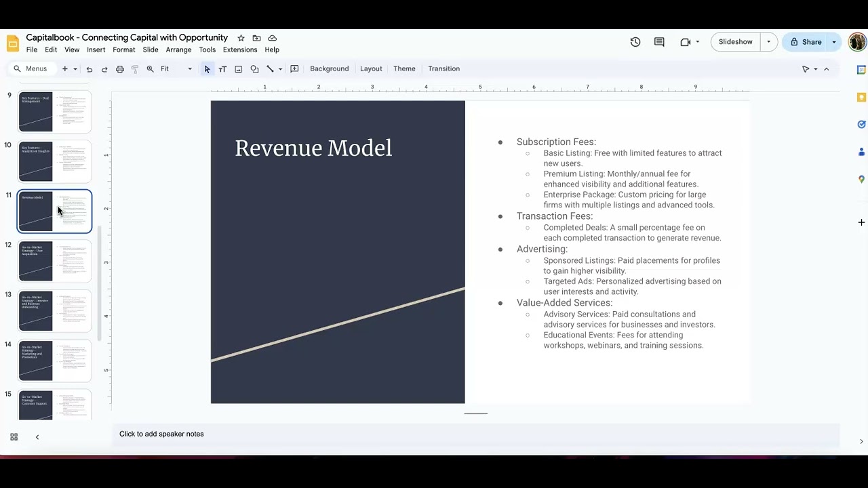Image resolution: width=868 pixels, height=488 pixels.
Task: Open the comments history icon
Action: coord(659,42)
